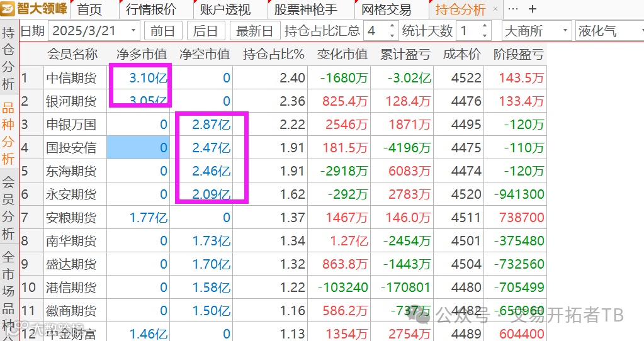
Task: Switch to the 行情报价 tab
Action: pyautogui.click(x=150, y=9)
